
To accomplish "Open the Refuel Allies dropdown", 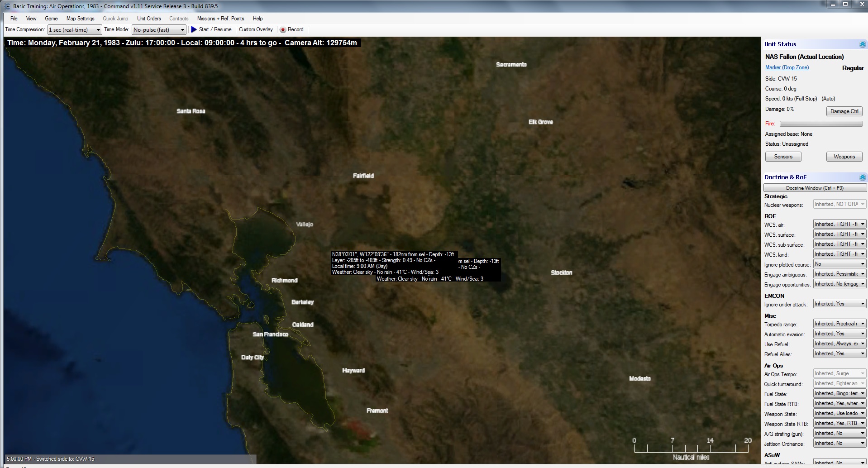I will click(x=839, y=353).
